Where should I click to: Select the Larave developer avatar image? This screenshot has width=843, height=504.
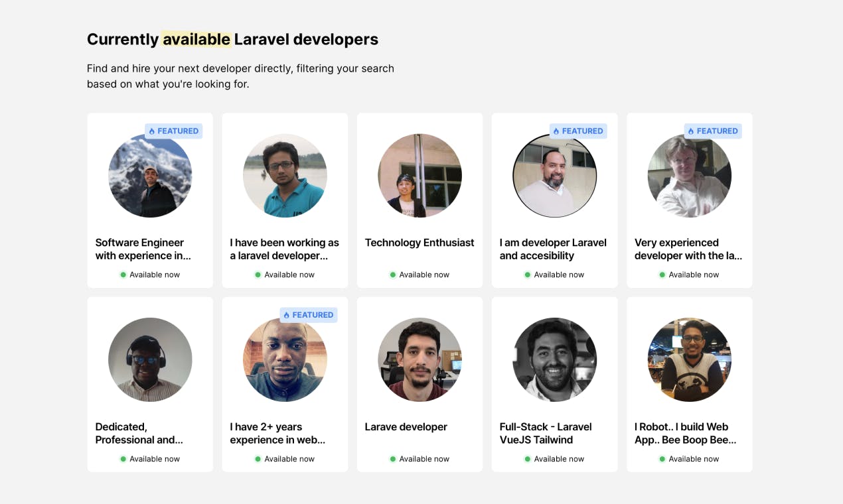pyautogui.click(x=420, y=359)
